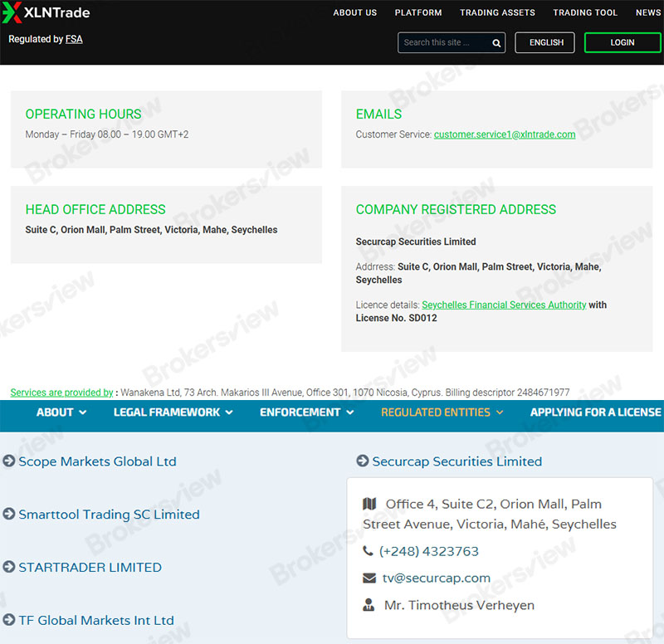The height and width of the screenshot is (644, 664).
Task: Open the TRADING ASSETS menu item
Action: [497, 12]
